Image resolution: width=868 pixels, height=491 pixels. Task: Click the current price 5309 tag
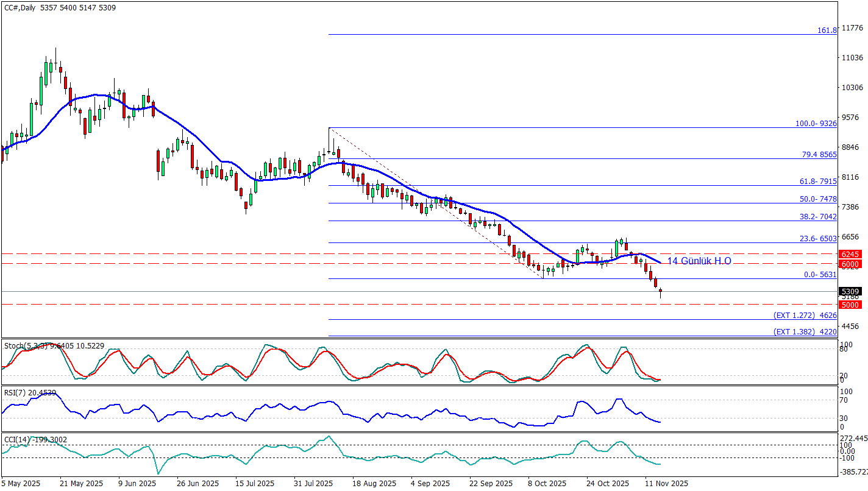[x=850, y=292]
